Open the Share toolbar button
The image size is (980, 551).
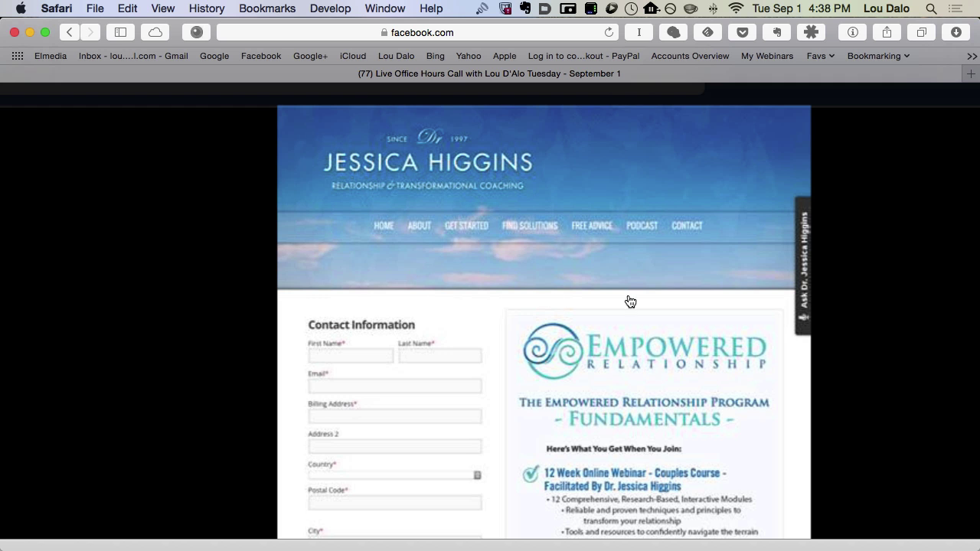pos(887,32)
